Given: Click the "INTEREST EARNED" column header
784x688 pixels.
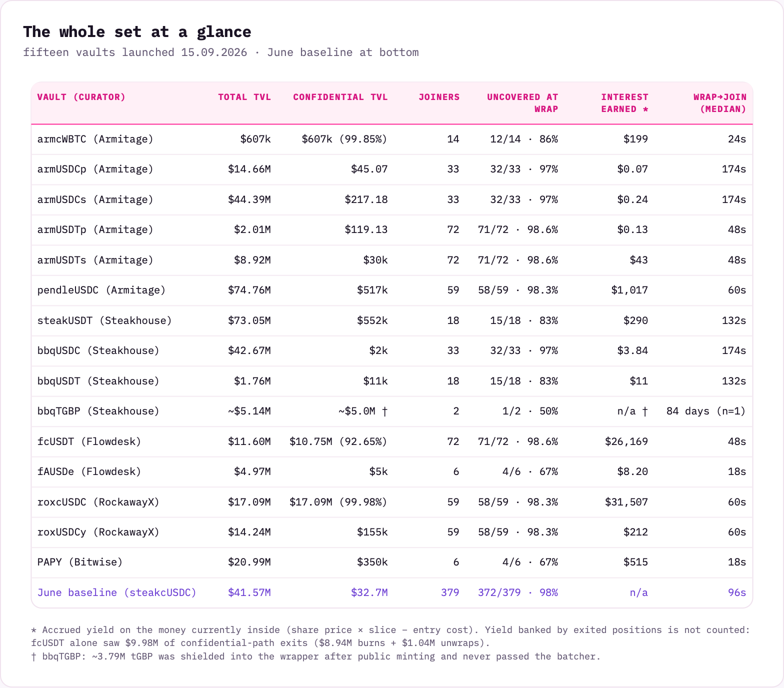Looking at the screenshot, I should tap(624, 103).
